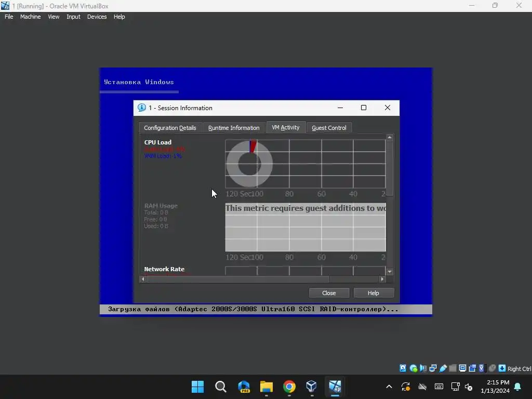The height and width of the screenshot is (399, 532).
Task: Open the VirtualBox Manager taskbar icon
Action: (312, 387)
